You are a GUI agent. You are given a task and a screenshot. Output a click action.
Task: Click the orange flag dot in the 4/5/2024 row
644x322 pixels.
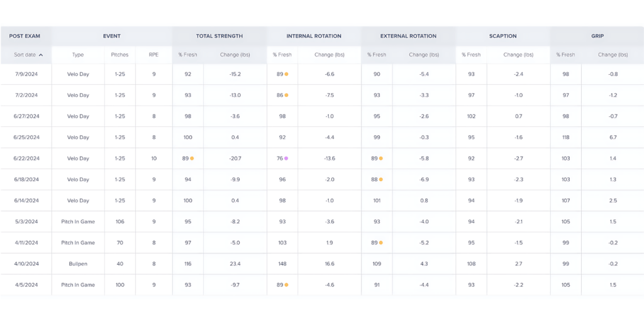(286, 285)
